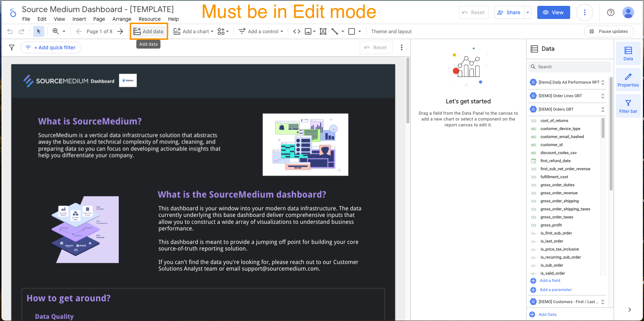The image size is (644, 321).
Task: Select the selection mode pointer tool
Action: 39,31
